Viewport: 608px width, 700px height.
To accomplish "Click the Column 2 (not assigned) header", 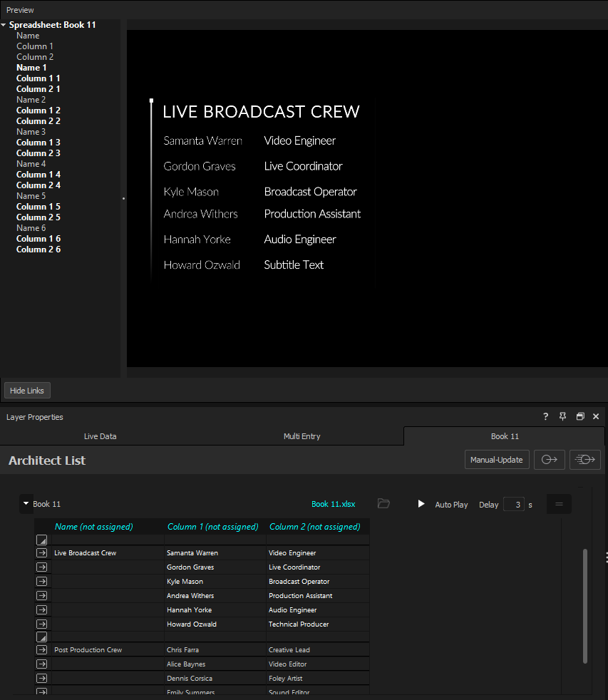I will click(315, 526).
